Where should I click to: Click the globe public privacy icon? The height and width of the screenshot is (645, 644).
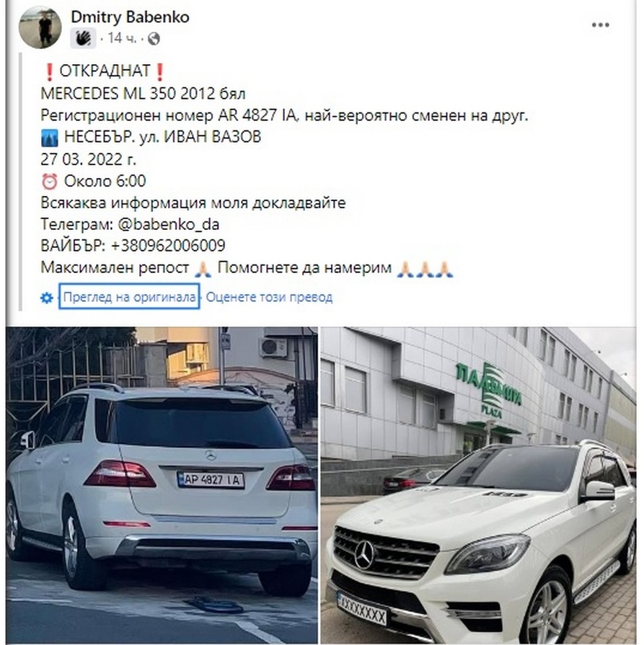point(154,39)
